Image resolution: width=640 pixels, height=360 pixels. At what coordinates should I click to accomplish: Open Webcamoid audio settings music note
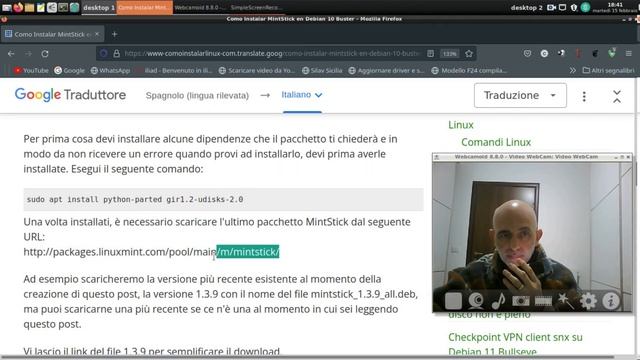(498, 301)
